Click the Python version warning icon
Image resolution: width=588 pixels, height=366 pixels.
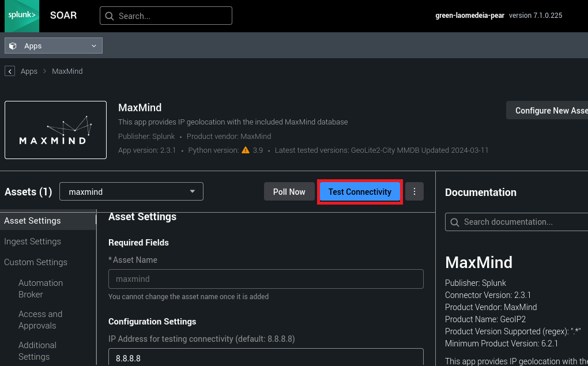[x=246, y=150]
